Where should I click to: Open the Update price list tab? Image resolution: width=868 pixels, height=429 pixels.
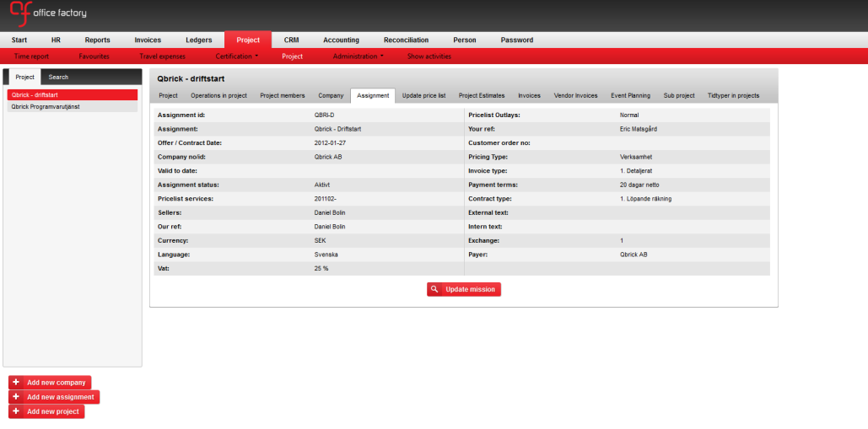(x=424, y=95)
